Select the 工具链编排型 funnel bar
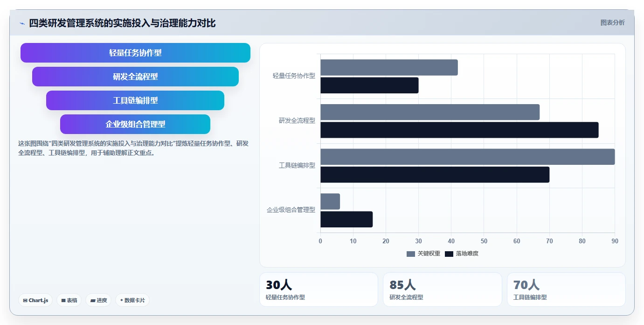 (135, 100)
